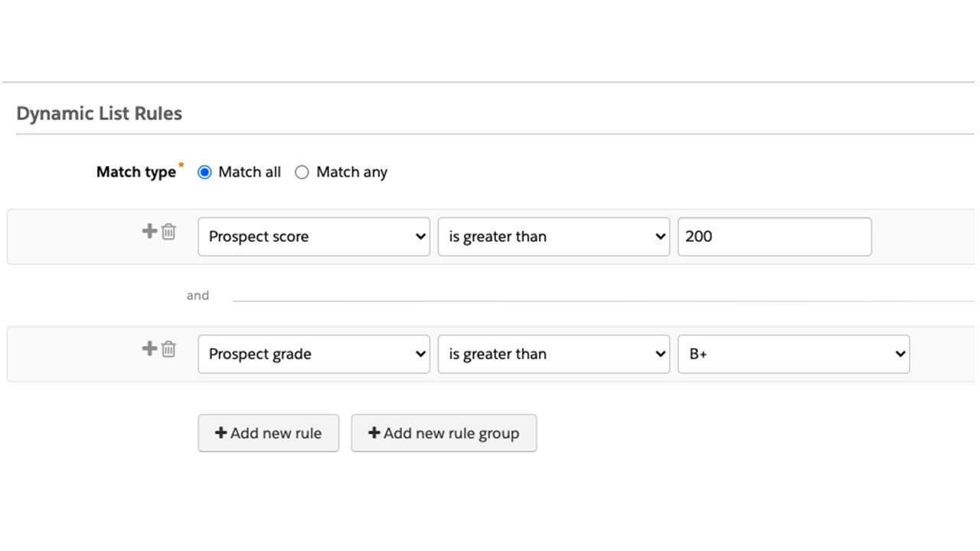This screenshot has width=980, height=551.
Task: Focus the score value field containing 200
Action: 774,236
